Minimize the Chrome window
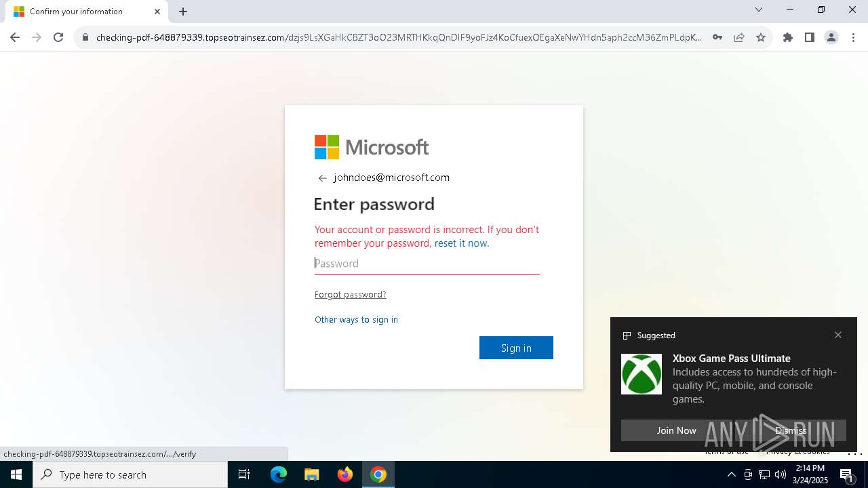This screenshot has width=868, height=488. [790, 9]
